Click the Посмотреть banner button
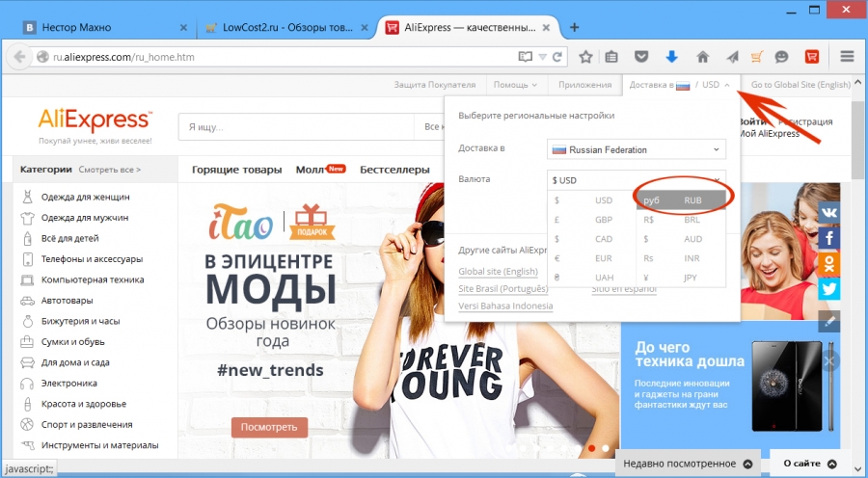The height and width of the screenshot is (478, 868). pyautogui.click(x=269, y=427)
